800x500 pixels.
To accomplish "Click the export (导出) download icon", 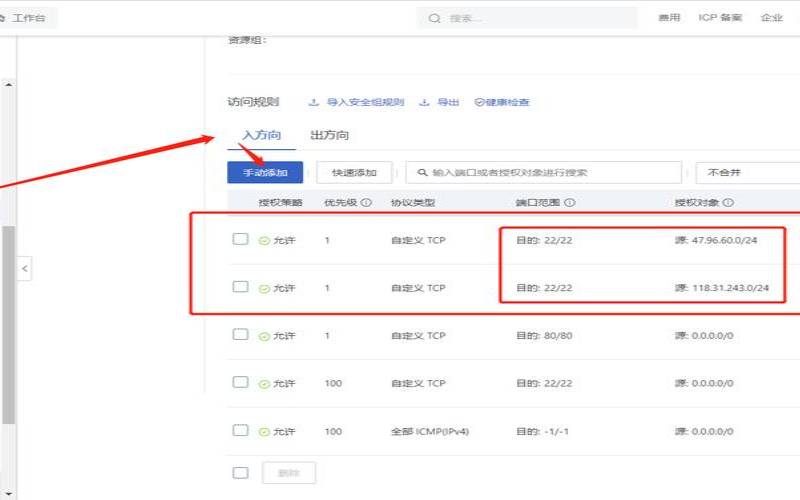I will pos(424,102).
